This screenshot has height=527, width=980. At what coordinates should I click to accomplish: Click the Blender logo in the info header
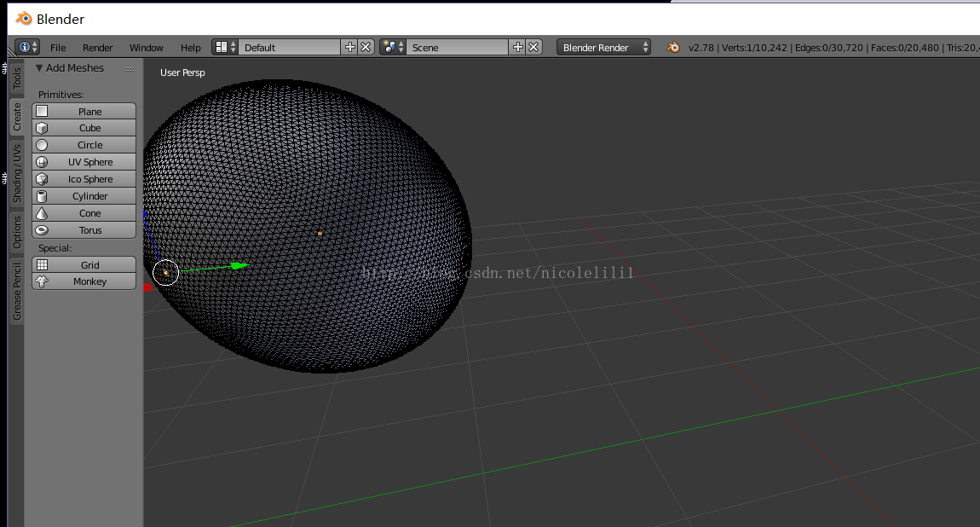click(x=673, y=48)
